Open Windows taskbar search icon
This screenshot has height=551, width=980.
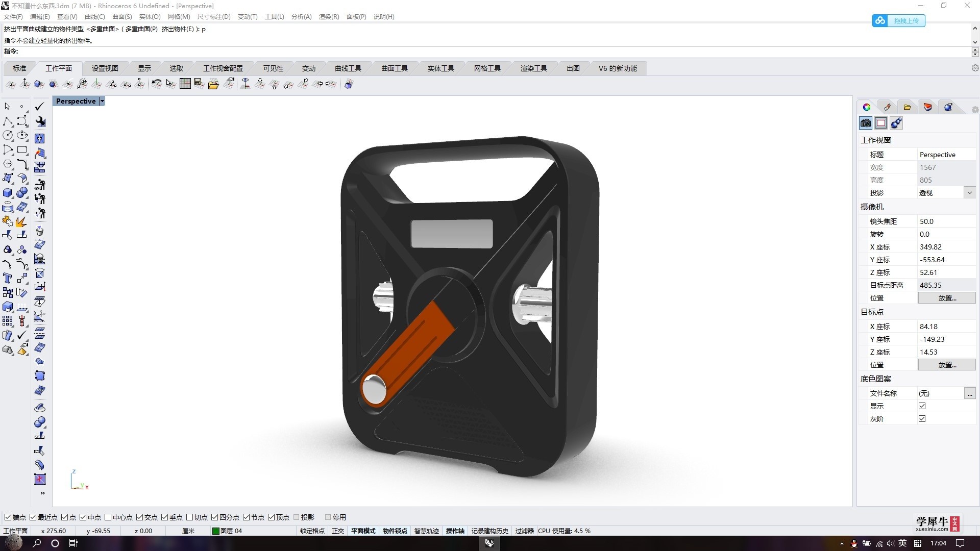[37, 543]
